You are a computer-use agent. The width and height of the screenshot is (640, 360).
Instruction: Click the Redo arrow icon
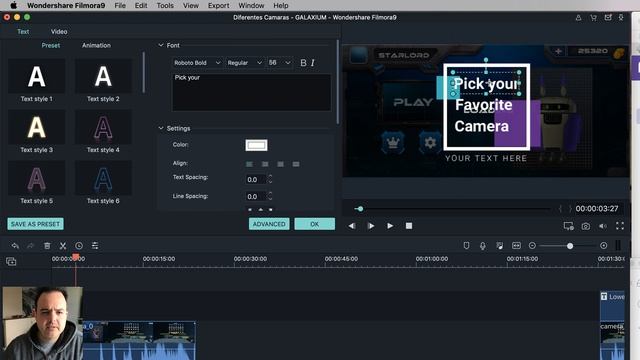[x=31, y=246]
